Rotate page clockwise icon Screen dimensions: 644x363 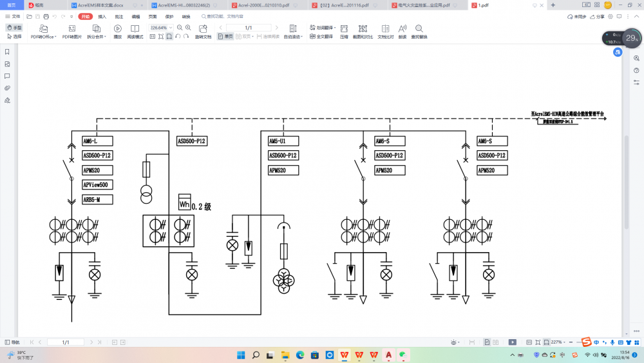click(x=186, y=37)
